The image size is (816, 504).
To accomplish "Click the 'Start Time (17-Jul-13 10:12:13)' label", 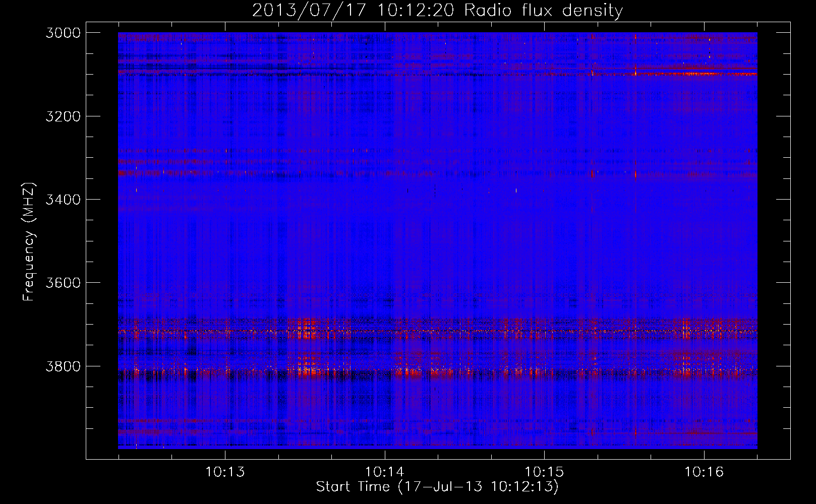I will pos(437,487).
